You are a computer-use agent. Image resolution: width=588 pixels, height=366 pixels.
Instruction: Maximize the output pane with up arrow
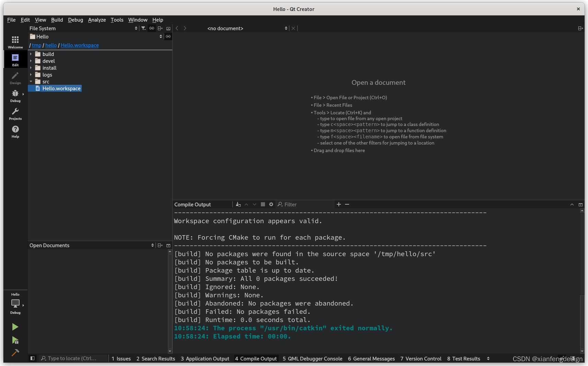pyautogui.click(x=572, y=205)
